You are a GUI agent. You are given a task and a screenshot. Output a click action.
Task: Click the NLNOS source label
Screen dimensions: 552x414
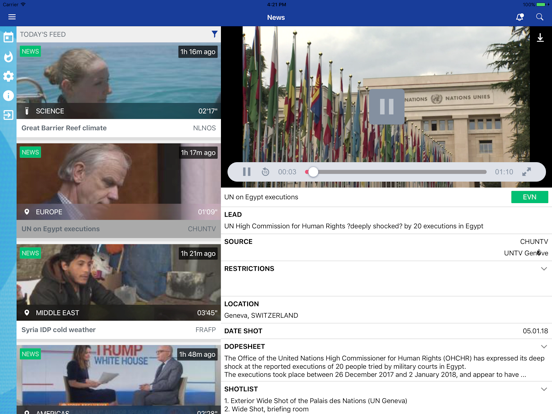tap(204, 128)
